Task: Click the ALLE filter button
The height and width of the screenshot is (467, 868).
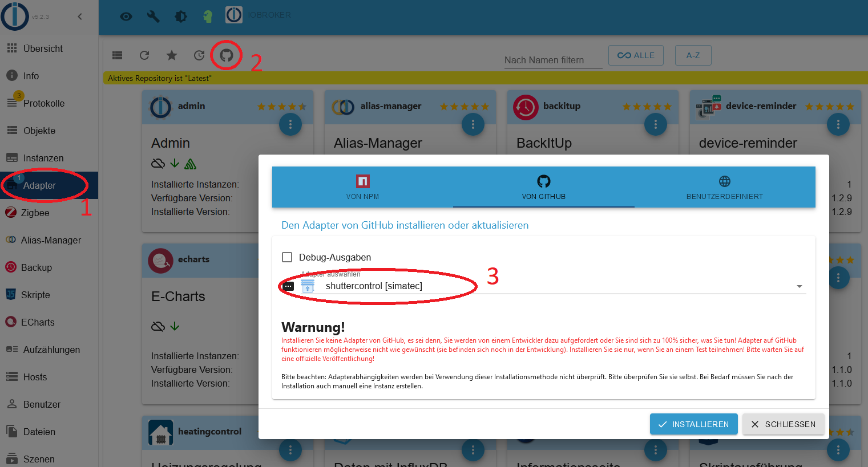Action: [x=636, y=55]
